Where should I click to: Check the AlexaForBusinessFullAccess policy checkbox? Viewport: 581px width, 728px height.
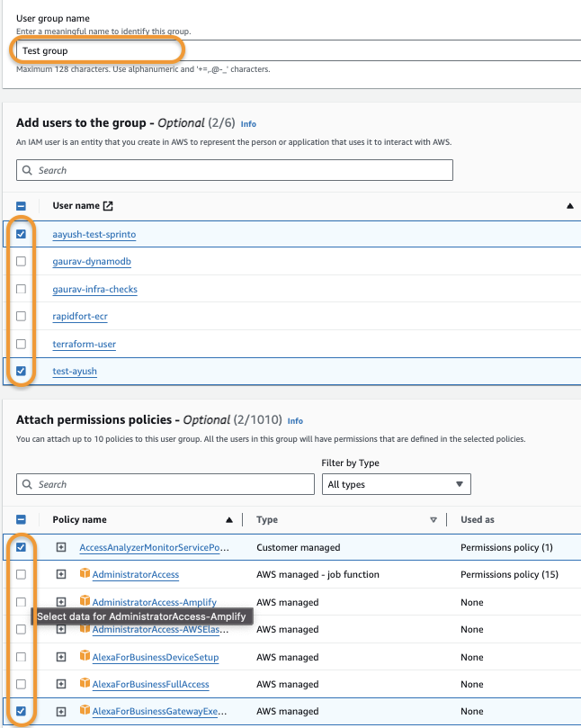[21, 684]
